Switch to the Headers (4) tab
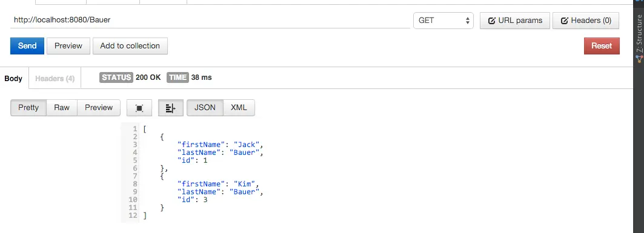Screen dimensions: 644x233 point(55,78)
